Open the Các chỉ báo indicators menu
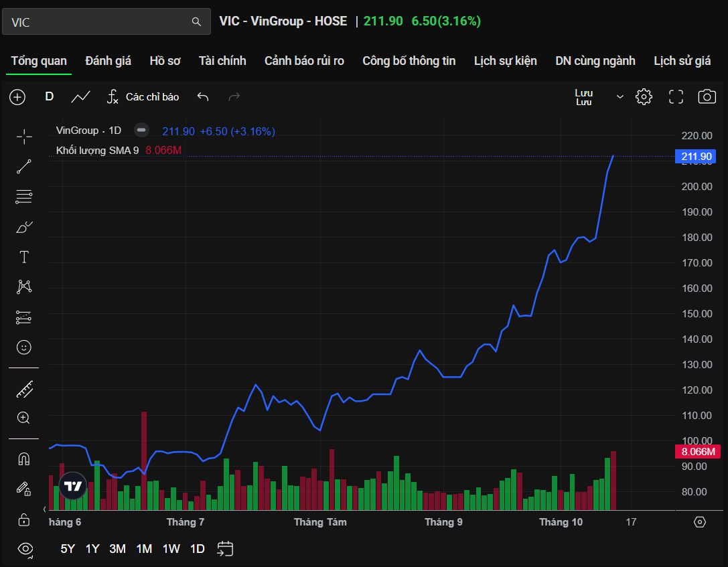728x567 pixels. (143, 97)
